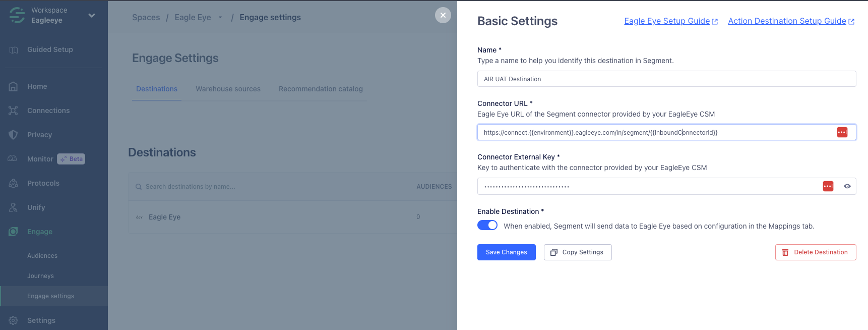Open Audiences under Engage
The height and width of the screenshot is (330, 868).
[x=42, y=256]
